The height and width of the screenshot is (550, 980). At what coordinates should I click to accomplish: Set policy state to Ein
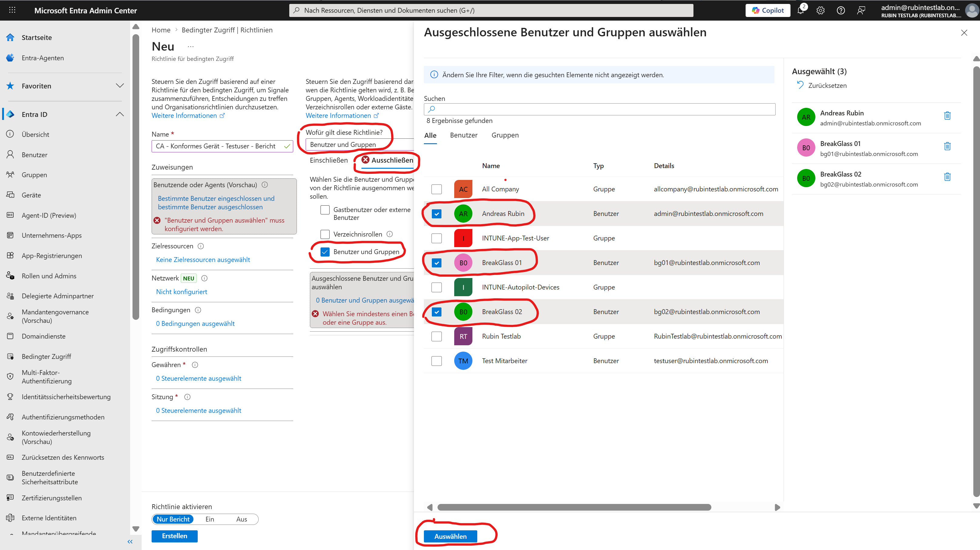coord(210,519)
